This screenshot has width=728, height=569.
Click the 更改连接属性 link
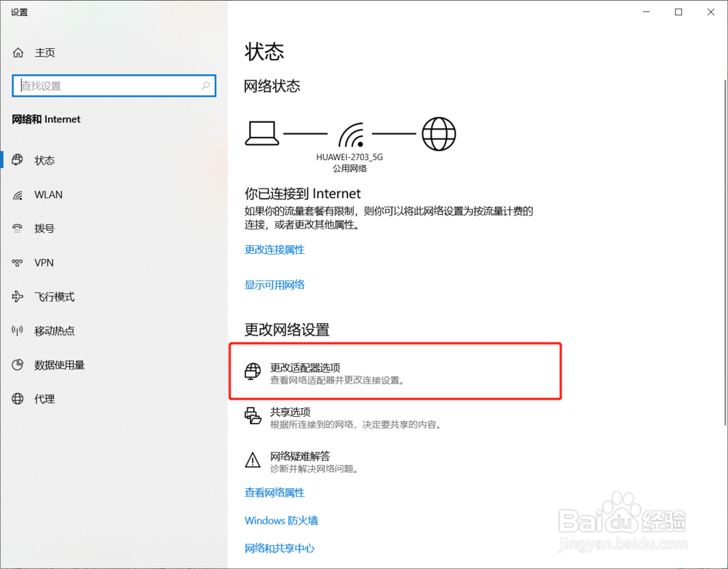click(274, 250)
